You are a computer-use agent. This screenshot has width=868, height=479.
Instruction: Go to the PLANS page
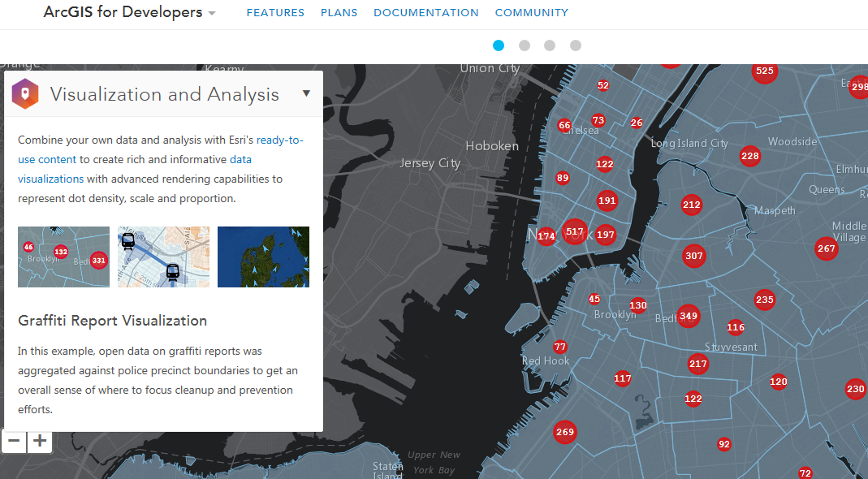(339, 13)
